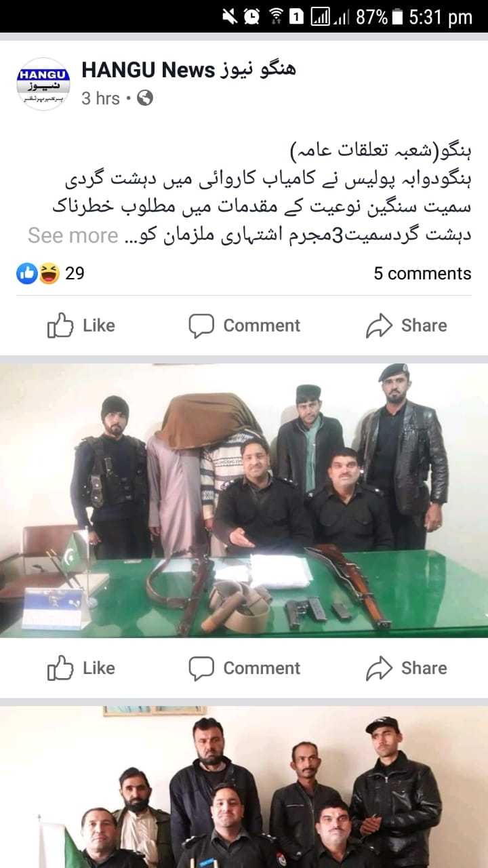Tap the Share button under the first photo
The width and height of the screenshot is (488, 868).
(x=407, y=668)
